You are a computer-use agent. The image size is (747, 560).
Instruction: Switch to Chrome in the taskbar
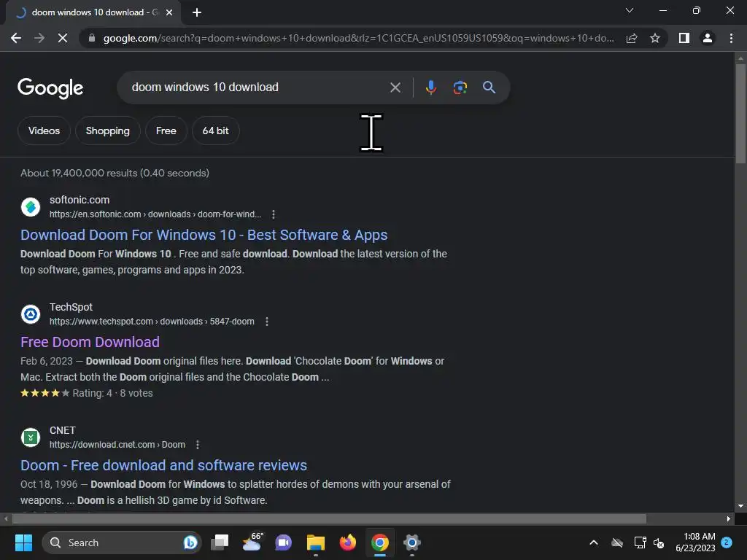point(379,542)
